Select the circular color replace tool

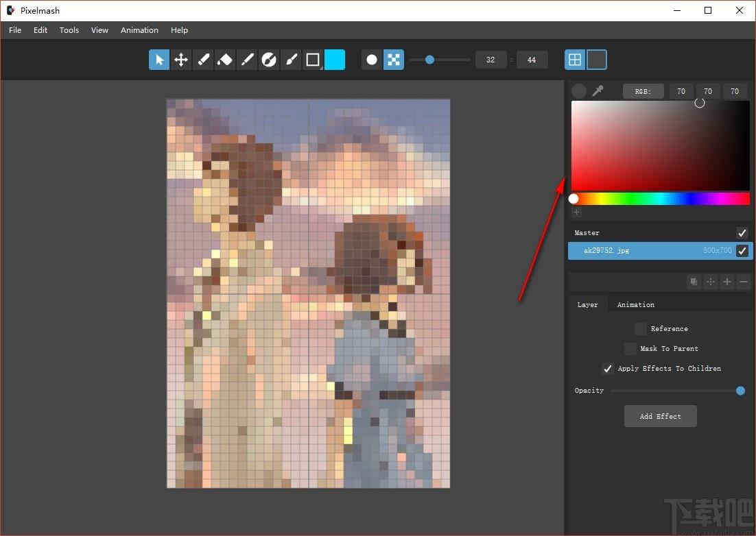(268, 60)
